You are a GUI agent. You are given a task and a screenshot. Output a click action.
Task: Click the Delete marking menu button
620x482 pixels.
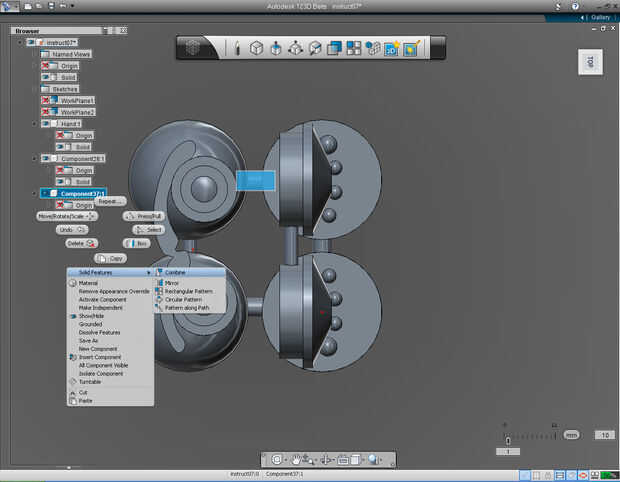pyautogui.click(x=81, y=244)
